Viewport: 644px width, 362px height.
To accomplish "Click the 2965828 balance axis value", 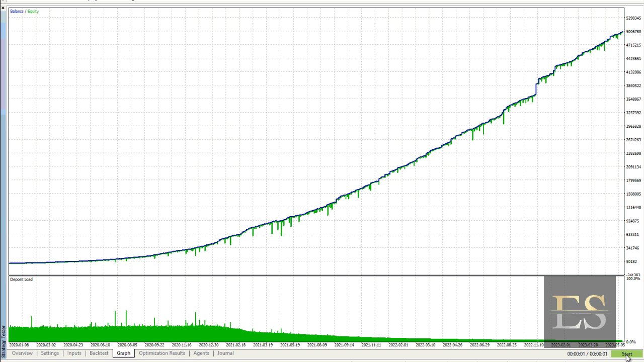I will pyautogui.click(x=633, y=127).
